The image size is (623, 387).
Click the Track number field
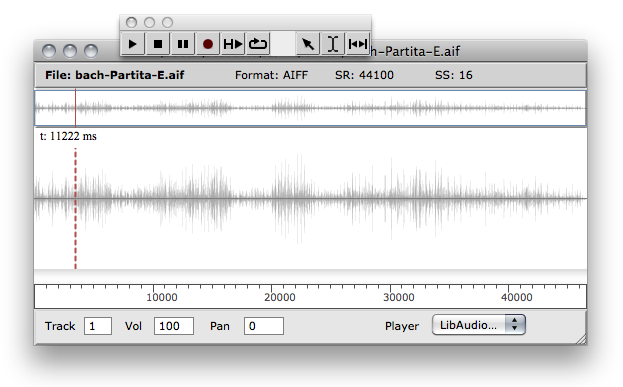click(98, 326)
